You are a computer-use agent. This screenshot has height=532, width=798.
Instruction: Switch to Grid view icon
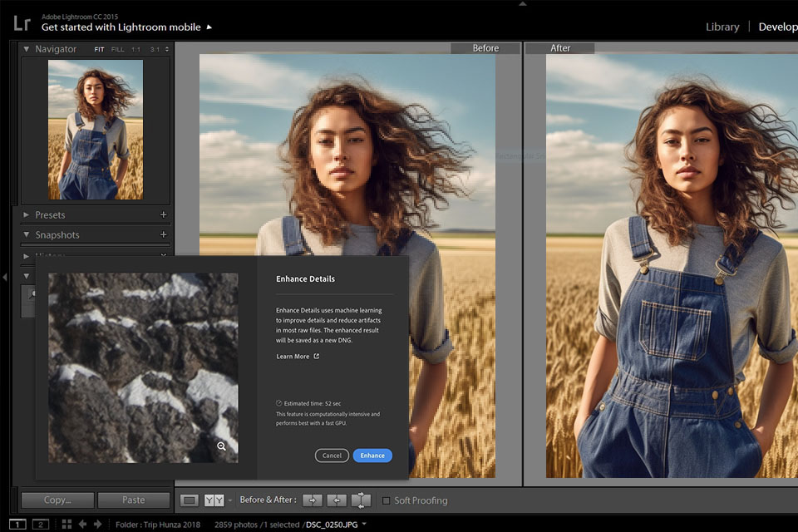pos(66,524)
